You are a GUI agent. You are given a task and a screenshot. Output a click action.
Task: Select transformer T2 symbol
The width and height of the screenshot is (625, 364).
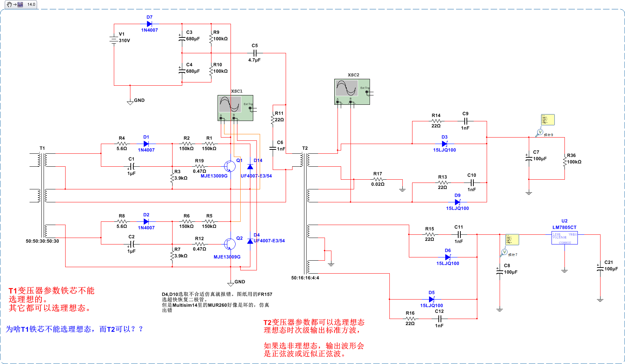[x=305, y=214]
